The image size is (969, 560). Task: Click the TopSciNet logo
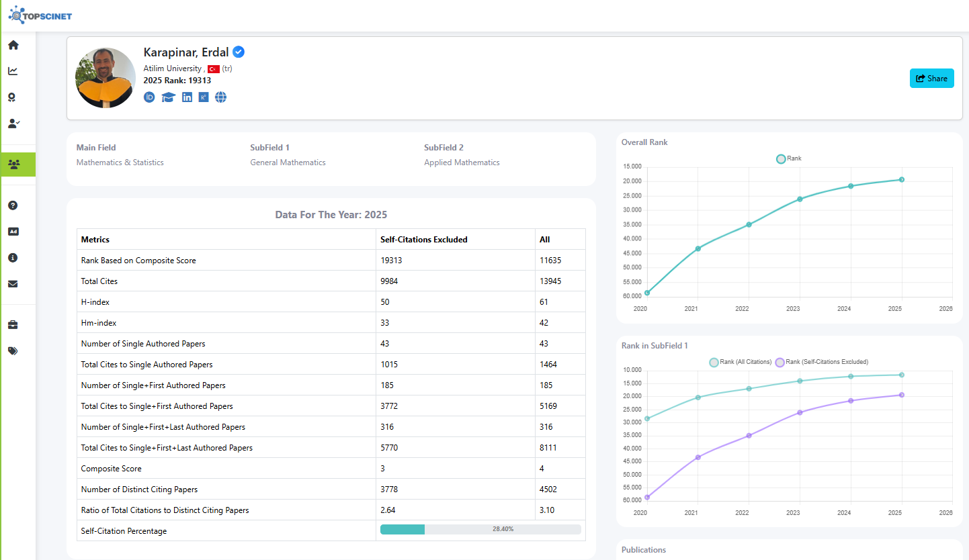(x=40, y=15)
